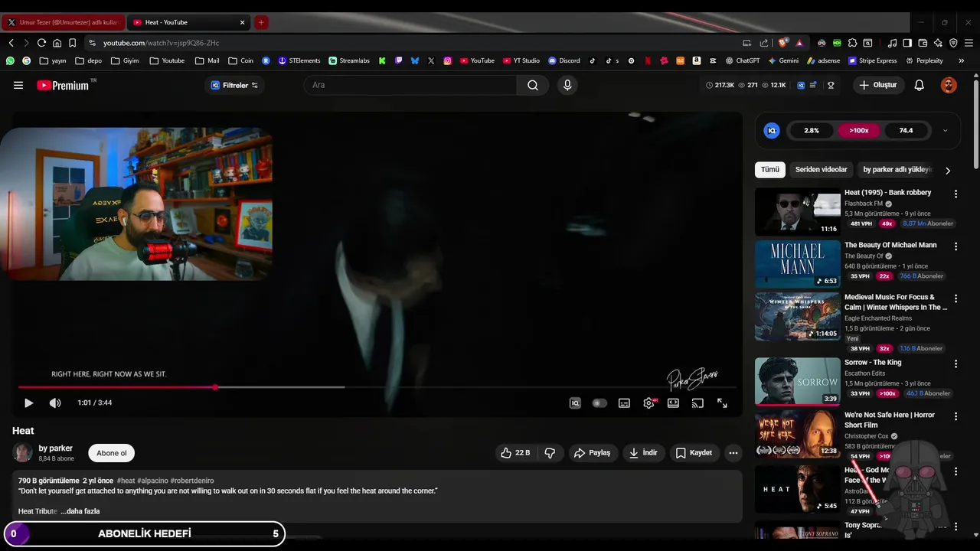Expand description with ...daha fazla

pos(80,511)
